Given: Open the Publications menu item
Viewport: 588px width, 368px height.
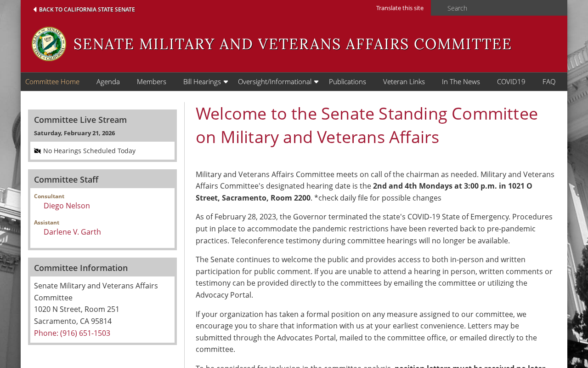Looking at the screenshot, I should tap(347, 82).
